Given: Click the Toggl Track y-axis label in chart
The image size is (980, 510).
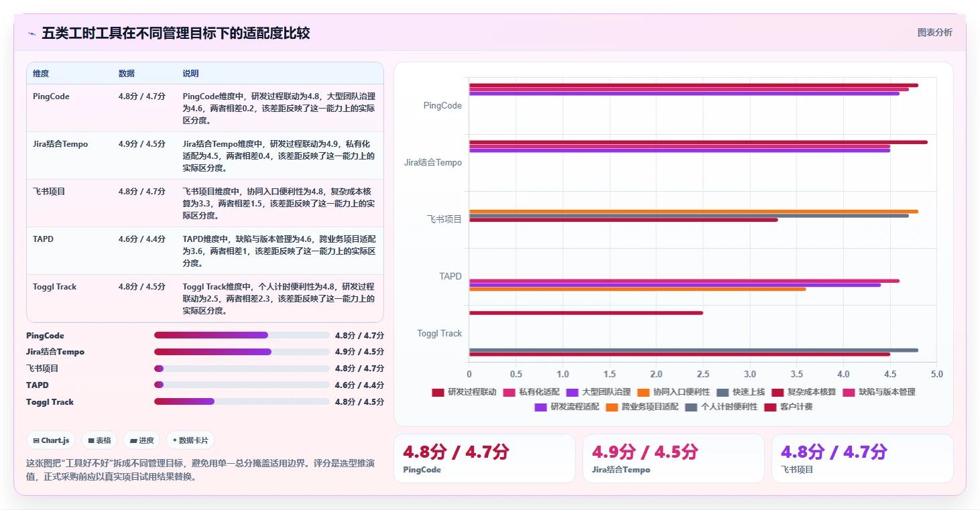Looking at the screenshot, I should [440, 333].
